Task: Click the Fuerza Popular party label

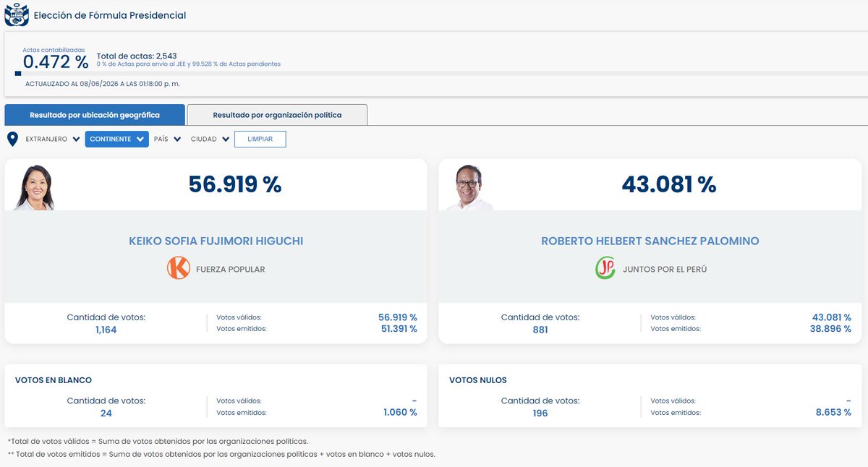Action: point(230,269)
